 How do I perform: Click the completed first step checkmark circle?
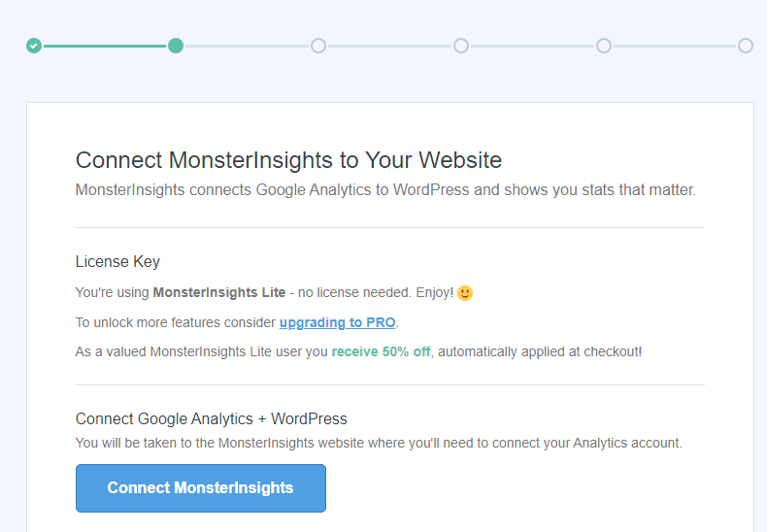click(34, 46)
